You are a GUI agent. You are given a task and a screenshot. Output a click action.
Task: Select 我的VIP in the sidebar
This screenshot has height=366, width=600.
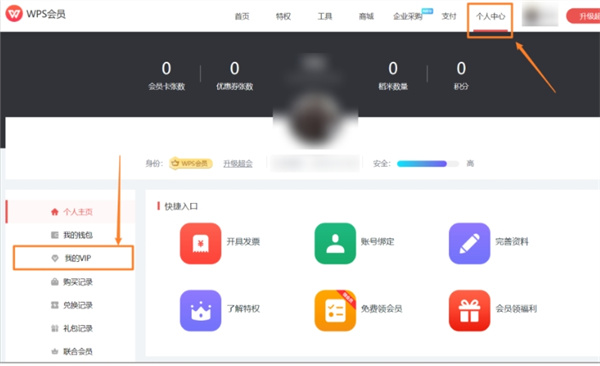[x=73, y=258]
